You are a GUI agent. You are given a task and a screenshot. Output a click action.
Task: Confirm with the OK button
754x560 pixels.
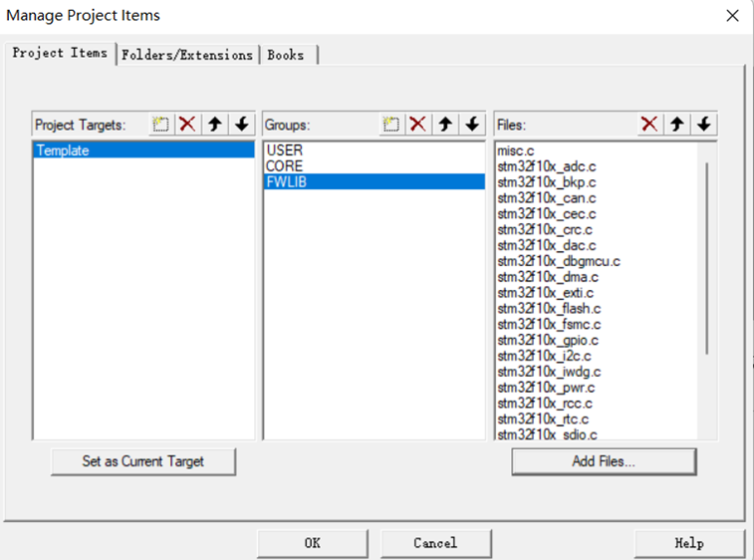point(312,543)
